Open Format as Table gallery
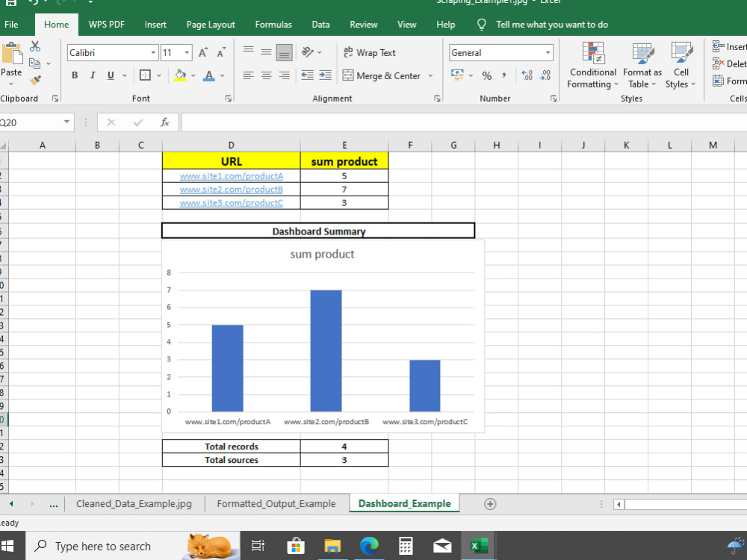The image size is (747, 560). tap(642, 65)
